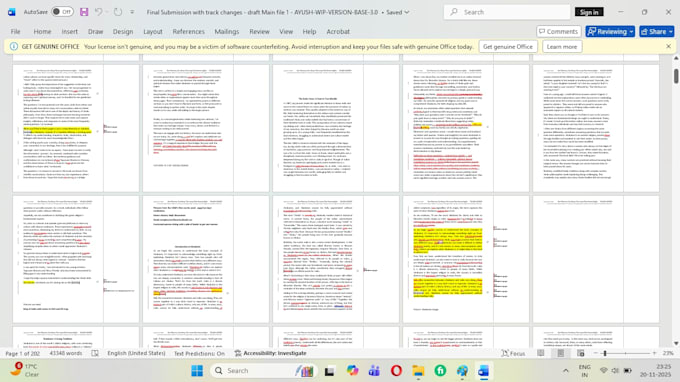Open the Design tab
680x382 pixels.
click(123, 32)
